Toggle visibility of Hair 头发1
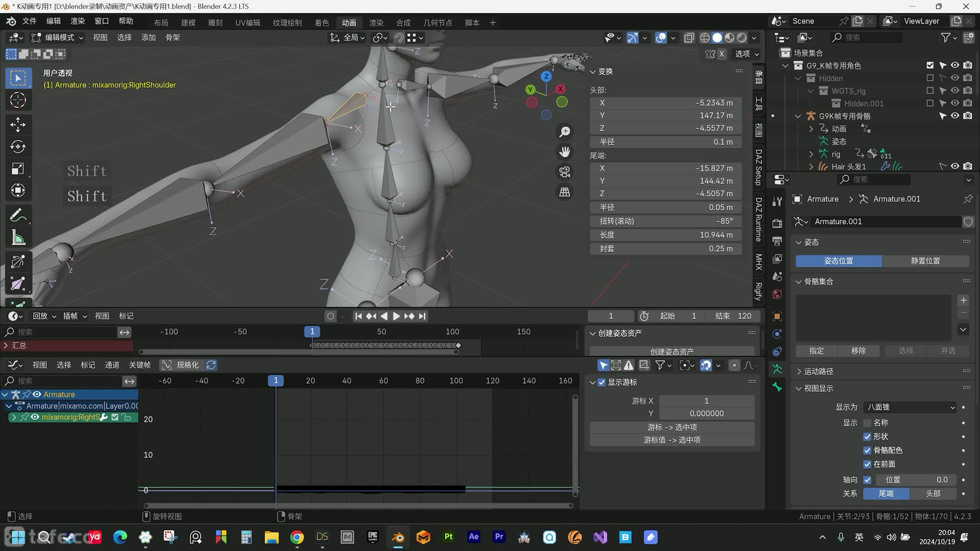980x551 pixels. pyautogui.click(x=955, y=166)
